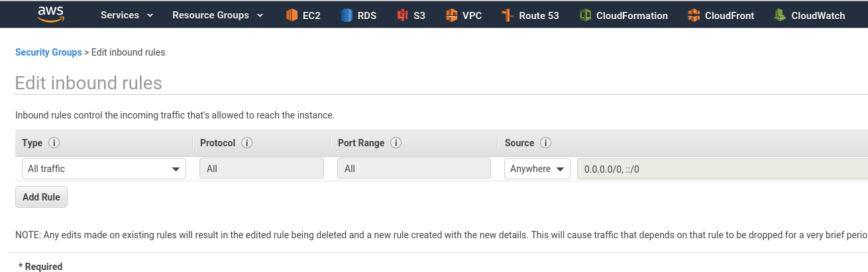Show info icon next to Source
The image size is (868, 272).
point(546,143)
